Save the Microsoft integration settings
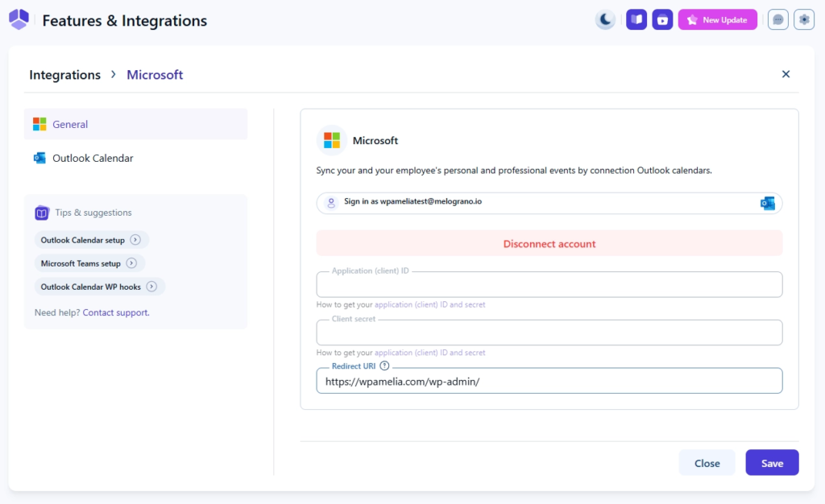This screenshot has height=504, width=825. pos(771,463)
